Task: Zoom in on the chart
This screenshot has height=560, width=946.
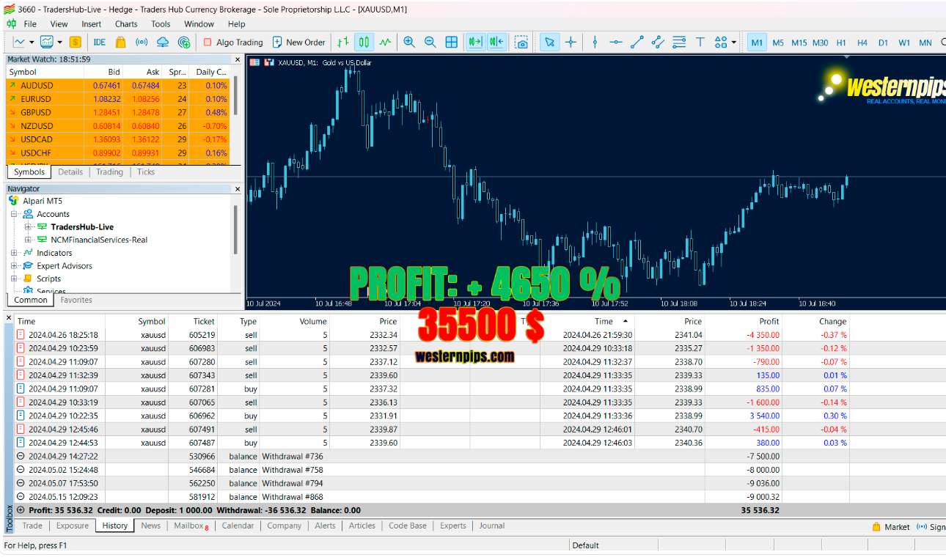Action: click(x=409, y=43)
